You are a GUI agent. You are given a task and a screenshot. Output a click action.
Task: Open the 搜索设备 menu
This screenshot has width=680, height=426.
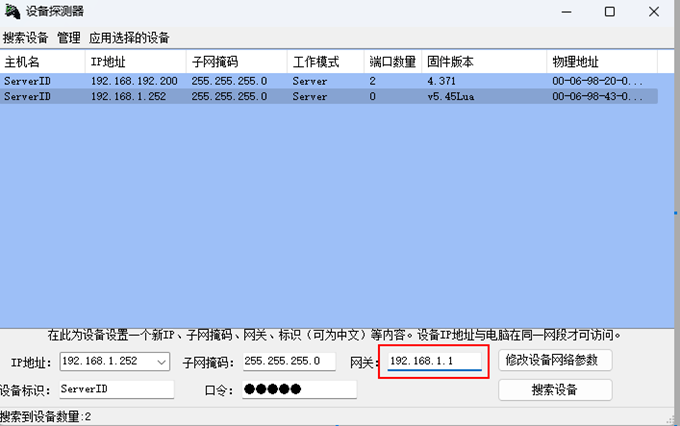25,38
